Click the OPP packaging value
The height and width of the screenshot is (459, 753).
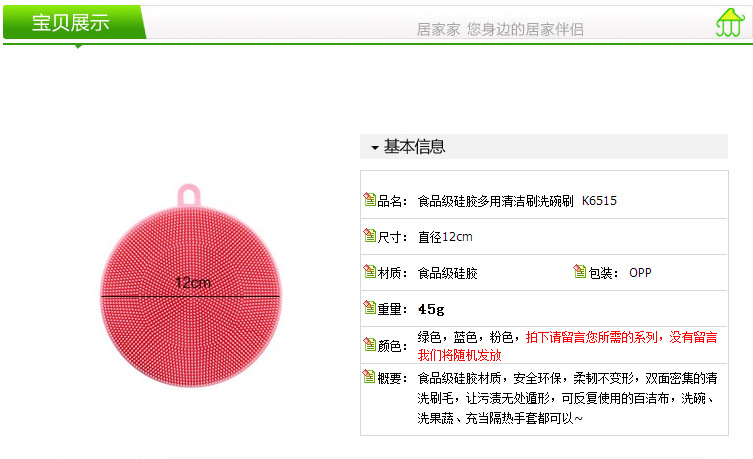pos(640,273)
